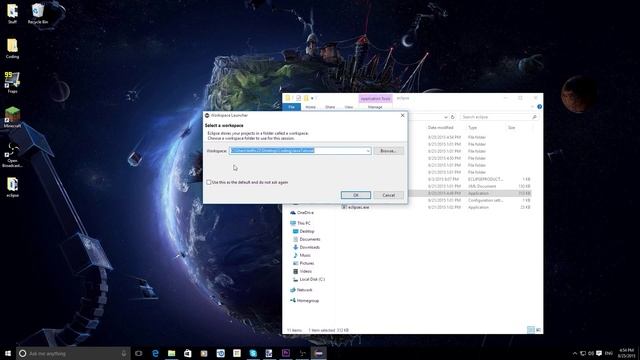
Task: Open the Store app from the taskbar
Action: (188, 353)
